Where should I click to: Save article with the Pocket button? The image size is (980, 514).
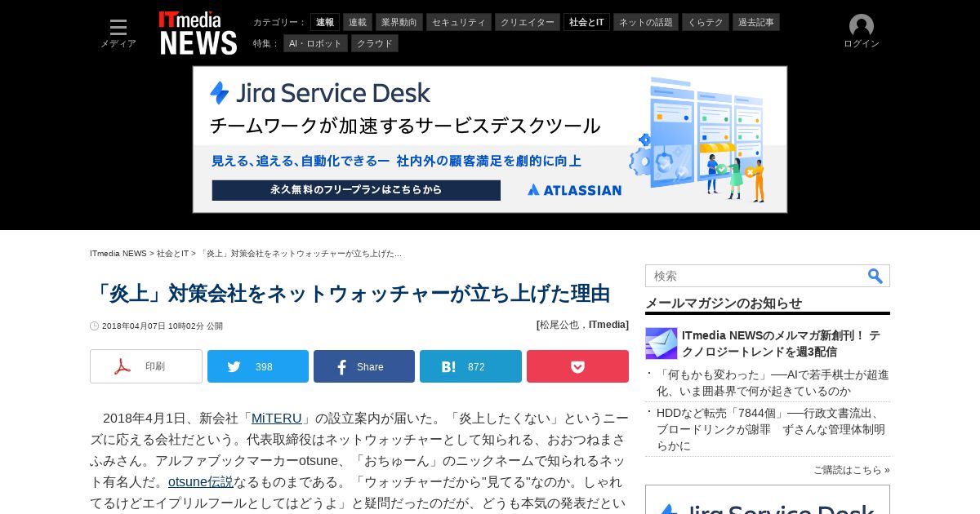(577, 366)
